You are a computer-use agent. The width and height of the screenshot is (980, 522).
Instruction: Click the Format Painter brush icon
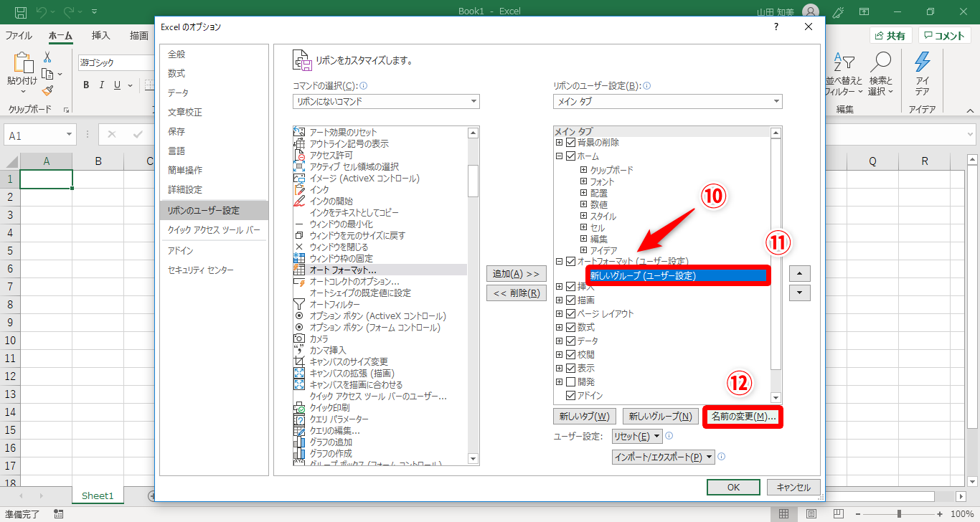(47, 90)
